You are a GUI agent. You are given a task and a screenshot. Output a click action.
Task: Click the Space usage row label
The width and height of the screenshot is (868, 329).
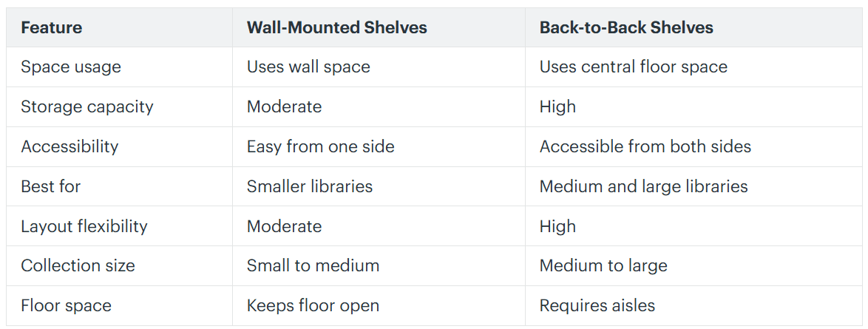point(71,67)
